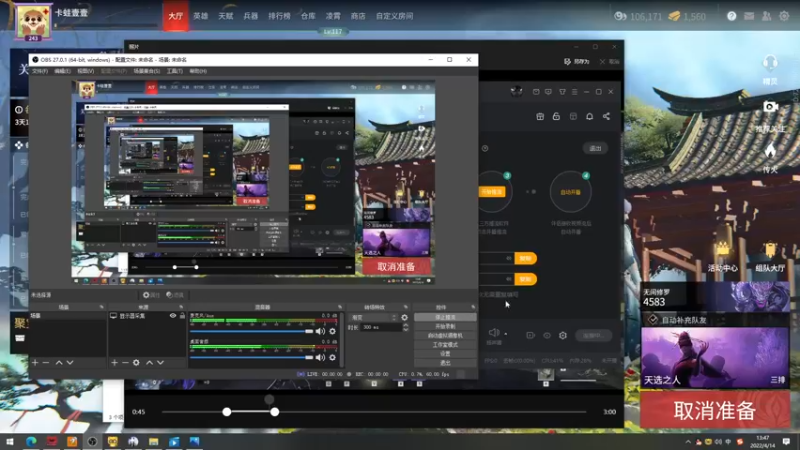Open 组队大厅 team lobby icon
This screenshot has width=800, height=450.
pos(770,257)
